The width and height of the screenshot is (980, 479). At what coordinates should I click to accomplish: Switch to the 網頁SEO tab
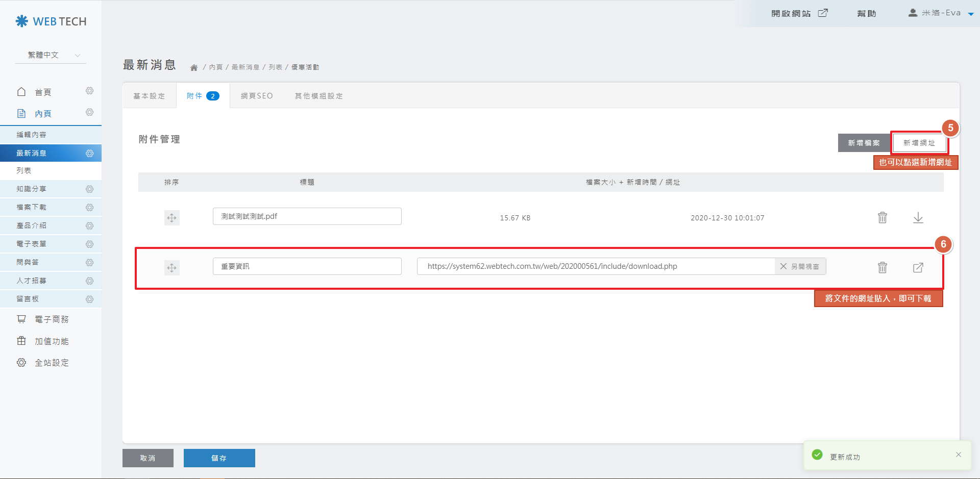[257, 96]
